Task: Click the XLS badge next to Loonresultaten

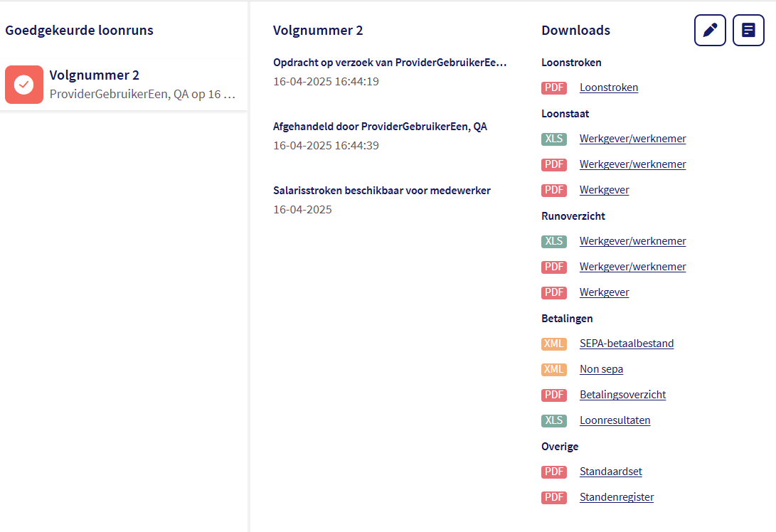Action: tap(553, 420)
